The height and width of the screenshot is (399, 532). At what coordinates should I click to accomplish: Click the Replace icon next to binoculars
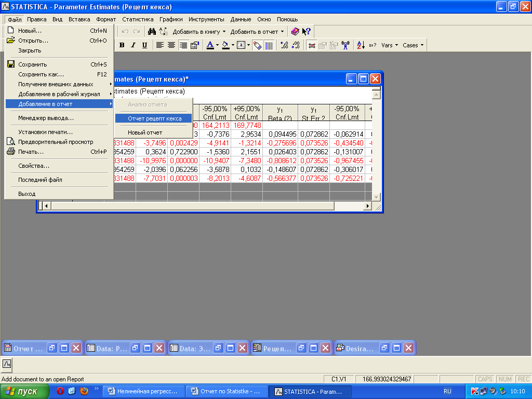pyautogui.click(x=164, y=32)
